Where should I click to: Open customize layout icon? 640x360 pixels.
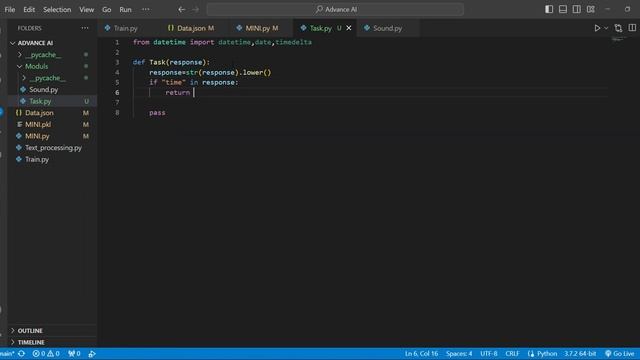point(591,9)
